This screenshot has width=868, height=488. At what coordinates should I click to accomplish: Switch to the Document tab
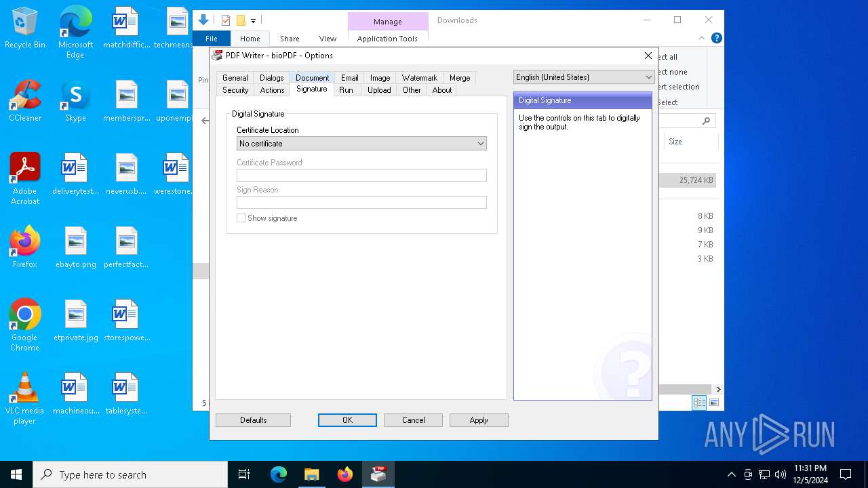[x=312, y=78]
